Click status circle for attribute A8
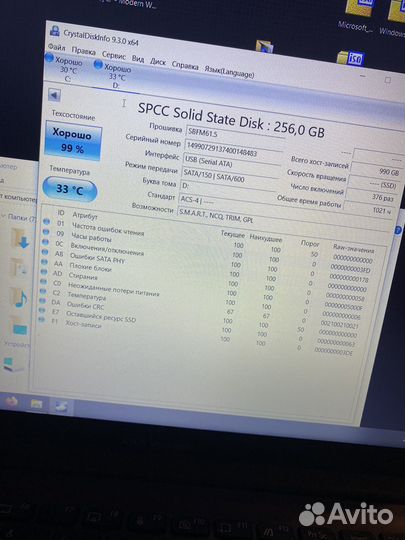This screenshot has width=405, height=540. 44,252
